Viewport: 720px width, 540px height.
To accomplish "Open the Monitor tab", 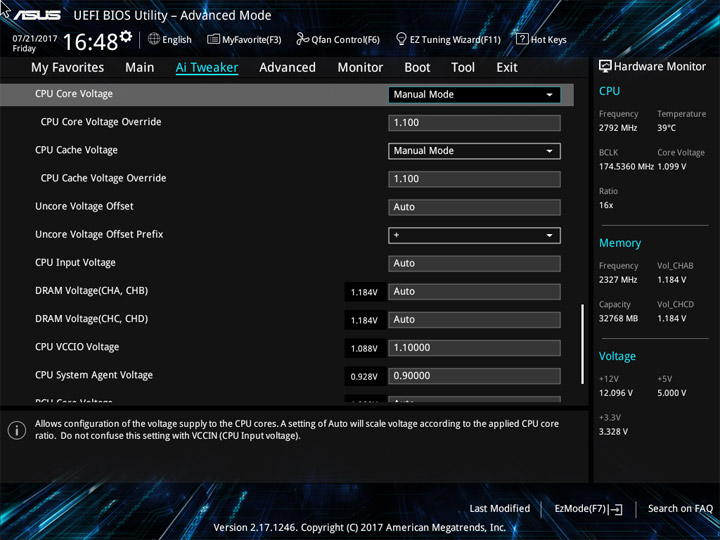I will (x=360, y=68).
